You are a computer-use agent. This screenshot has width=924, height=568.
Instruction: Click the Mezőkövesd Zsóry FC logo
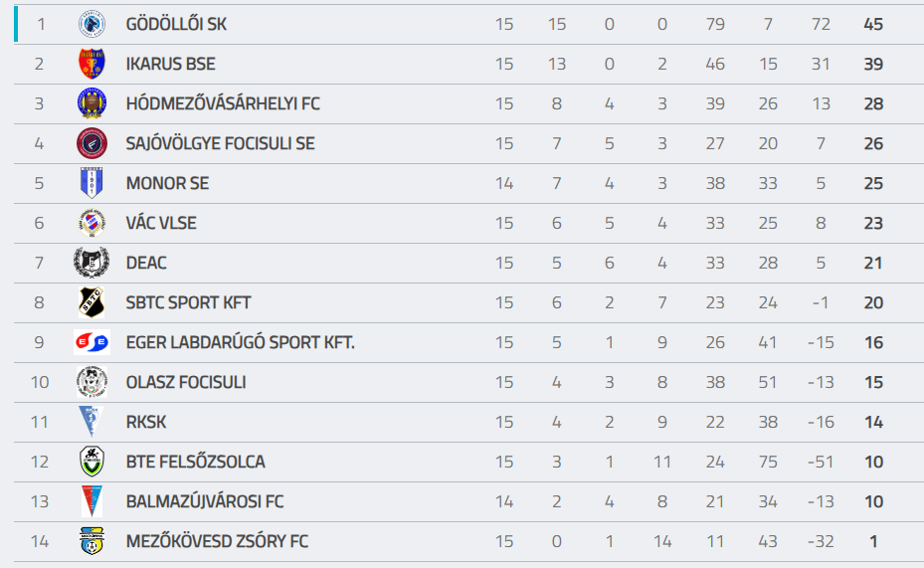[x=92, y=541]
